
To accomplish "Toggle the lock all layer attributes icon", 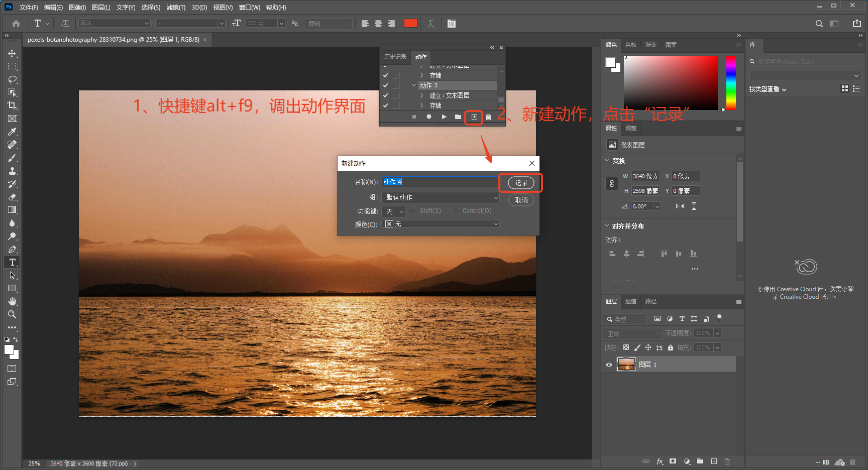I will [670, 347].
